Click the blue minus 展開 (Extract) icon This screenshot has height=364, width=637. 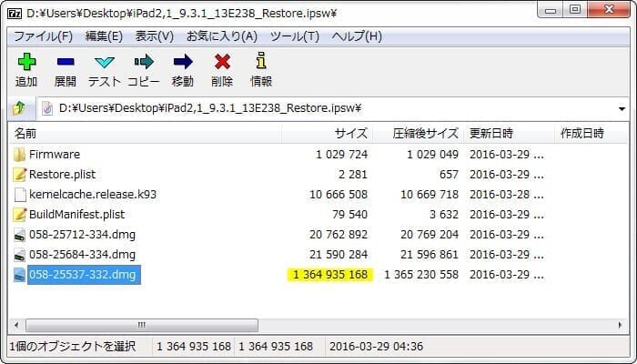click(66, 62)
